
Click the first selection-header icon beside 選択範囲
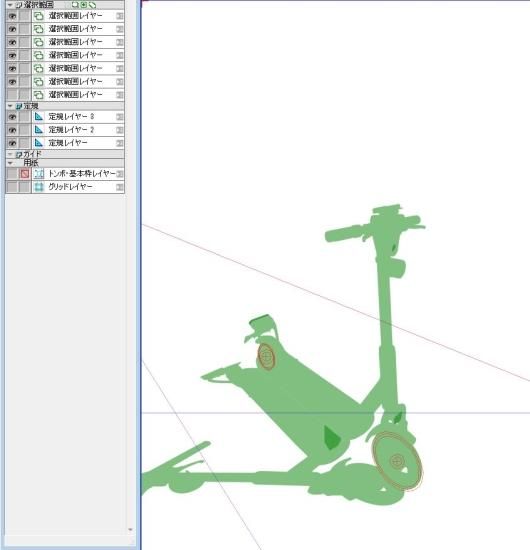coord(75,5)
